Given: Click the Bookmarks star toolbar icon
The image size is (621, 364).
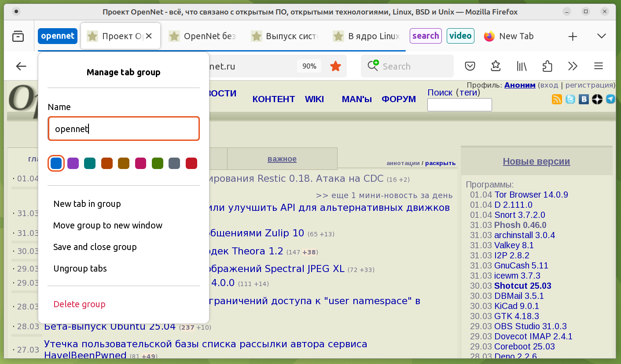Looking at the screenshot, I should [496, 66].
